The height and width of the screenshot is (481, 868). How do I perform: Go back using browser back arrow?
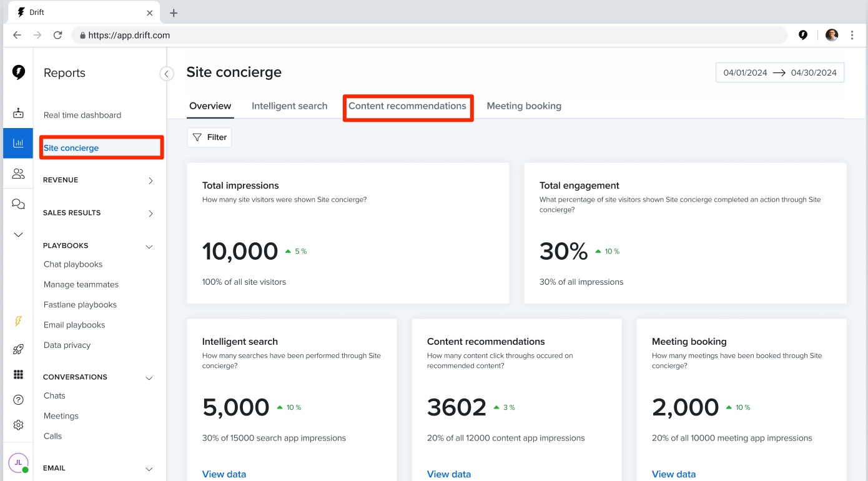click(17, 36)
